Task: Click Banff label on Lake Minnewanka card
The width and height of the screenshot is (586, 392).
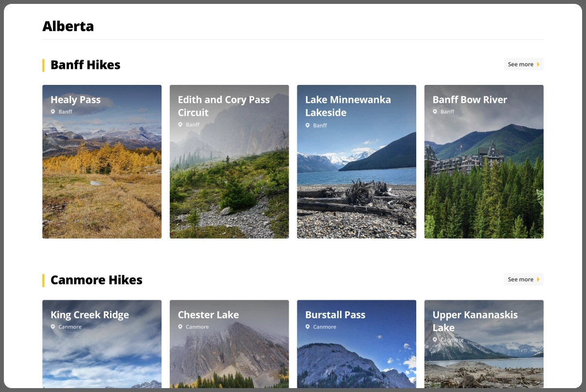Action: pyautogui.click(x=320, y=125)
